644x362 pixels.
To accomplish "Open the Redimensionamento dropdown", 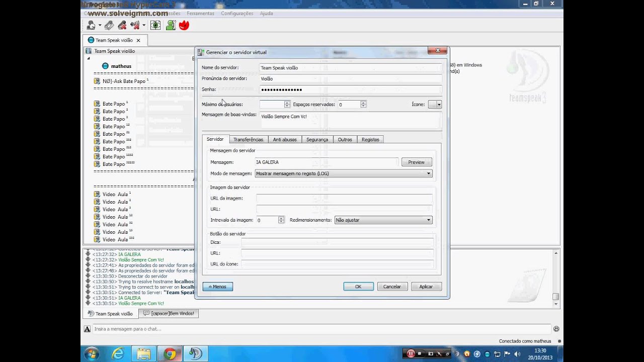I will (383, 220).
